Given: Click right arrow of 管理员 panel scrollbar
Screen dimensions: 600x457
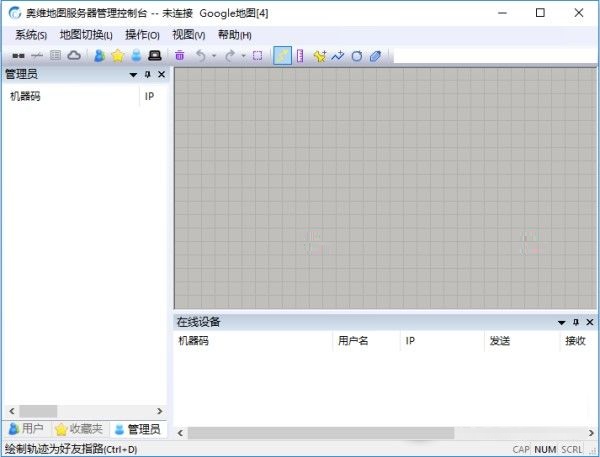Looking at the screenshot, I should pos(160,411).
